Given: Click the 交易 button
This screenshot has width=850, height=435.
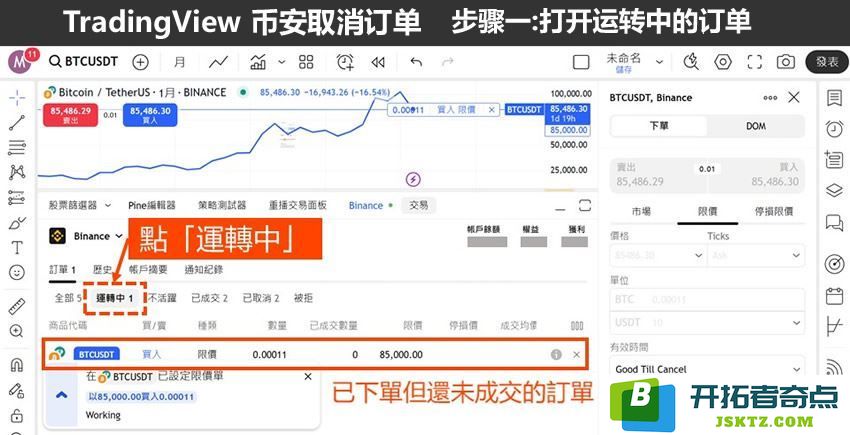Looking at the screenshot, I should tap(418, 205).
